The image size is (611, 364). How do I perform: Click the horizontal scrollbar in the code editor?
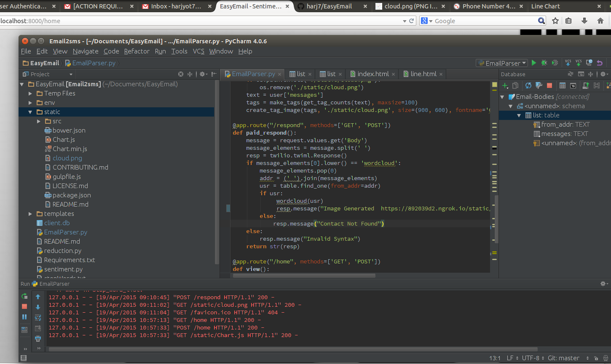[303, 276]
